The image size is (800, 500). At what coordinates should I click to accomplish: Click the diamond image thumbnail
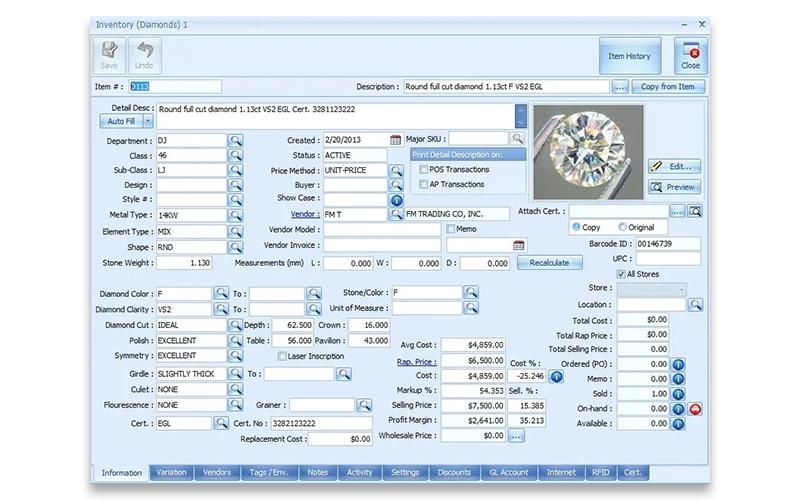pos(588,152)
